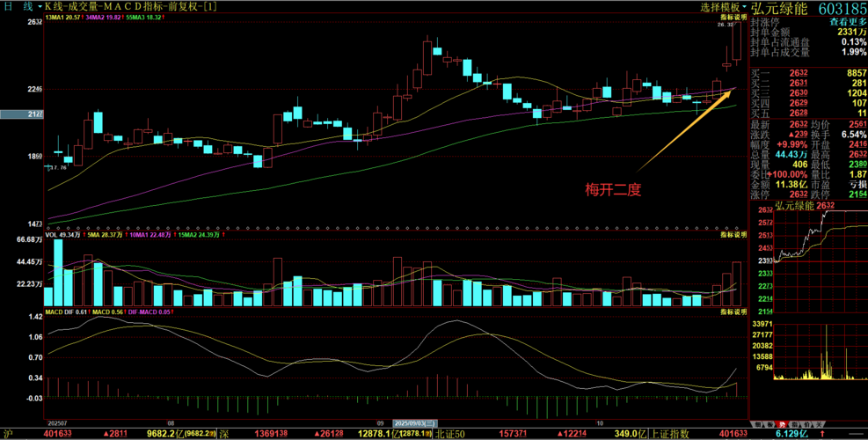The width and height of the screenshot is (868, 440).
Task: Open 指标说明 in the MACD pane
Action: [x=733, y=313]
